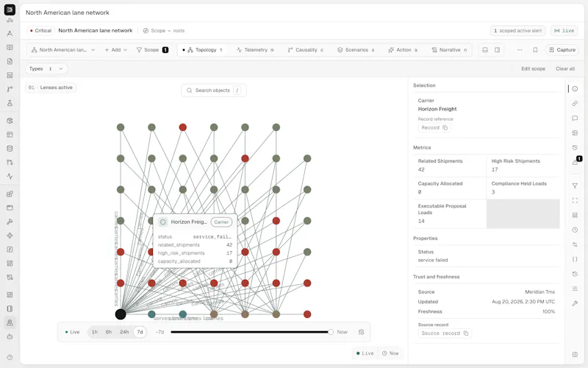The width and height of the screenshot is (588, 368).
Task: Select the 1h time range
Action: pos(95,332)
